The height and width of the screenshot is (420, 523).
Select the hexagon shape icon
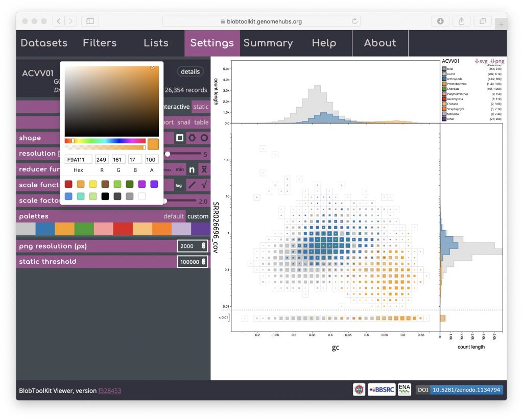coord(192,138)
